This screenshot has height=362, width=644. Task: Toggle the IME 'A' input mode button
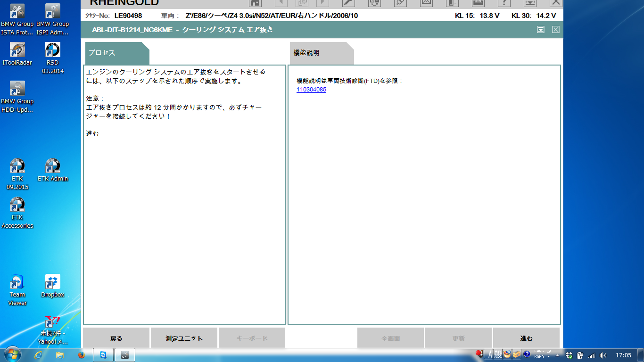pyautogui.click(x=490, y=354)
